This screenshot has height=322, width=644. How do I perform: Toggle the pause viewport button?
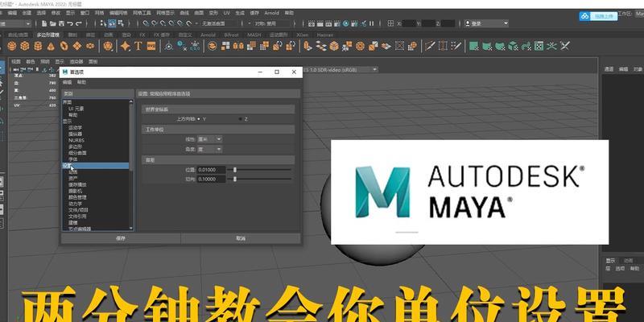pos(372,24)
